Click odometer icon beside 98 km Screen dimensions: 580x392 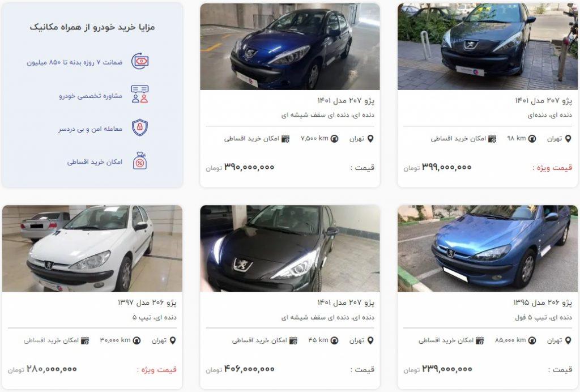point(532,139)
